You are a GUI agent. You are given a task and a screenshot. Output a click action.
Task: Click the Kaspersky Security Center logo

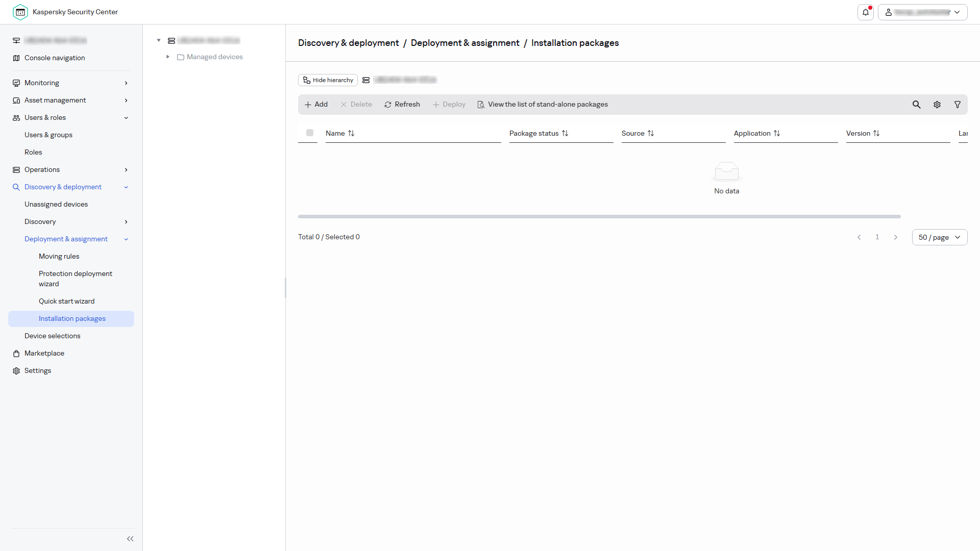tap(20, 12)
